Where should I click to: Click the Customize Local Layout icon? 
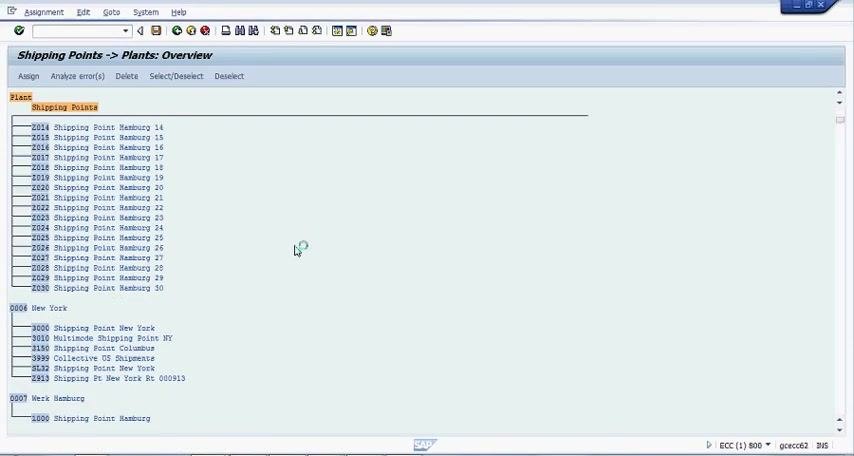(x=386, y=31)
